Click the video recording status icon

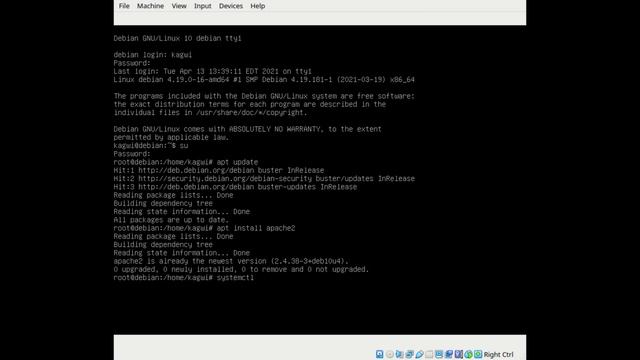click(449, 354)
